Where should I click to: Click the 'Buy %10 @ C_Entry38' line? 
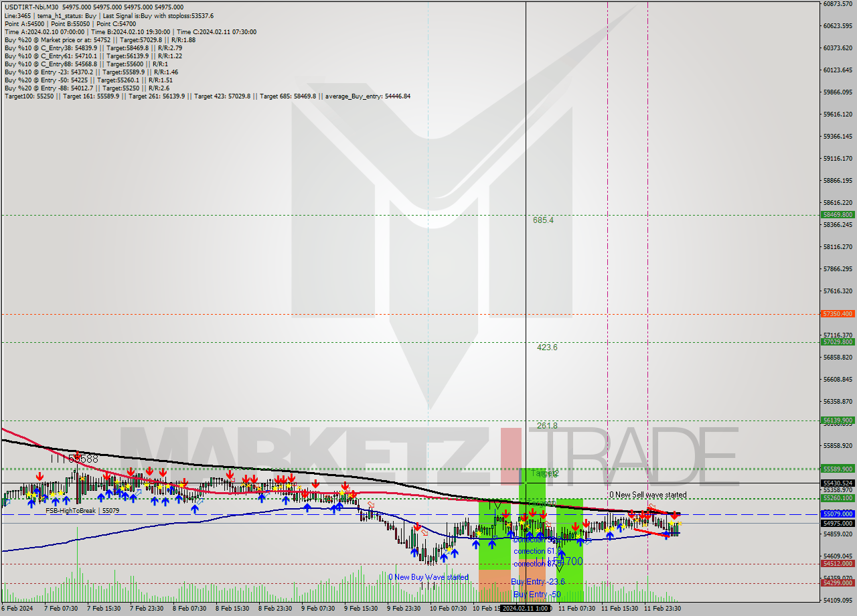click(x=93, y=48)
